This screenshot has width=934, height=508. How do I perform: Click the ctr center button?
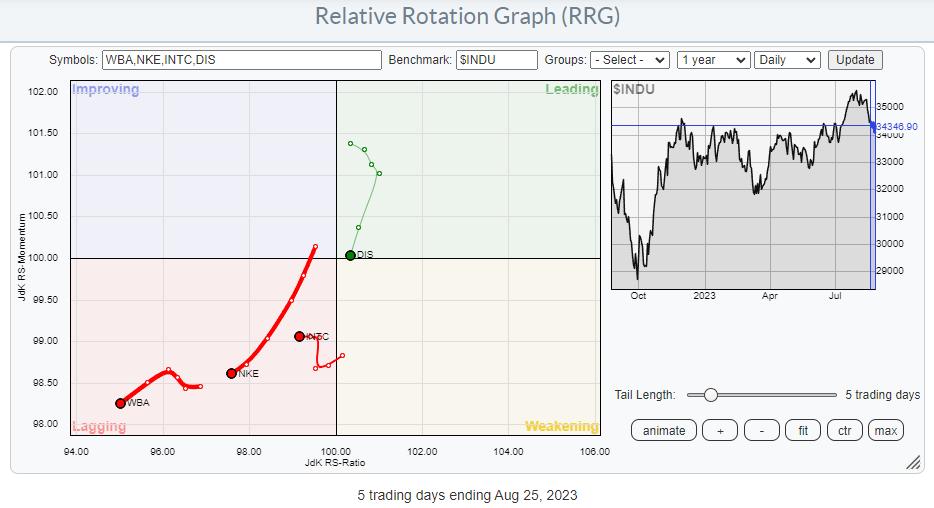844,430
